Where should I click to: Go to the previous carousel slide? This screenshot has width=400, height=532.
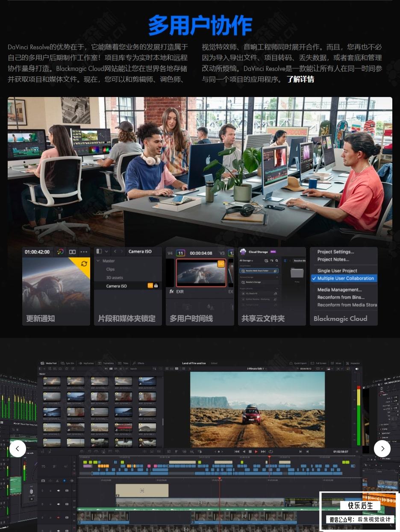coord(18,449)
